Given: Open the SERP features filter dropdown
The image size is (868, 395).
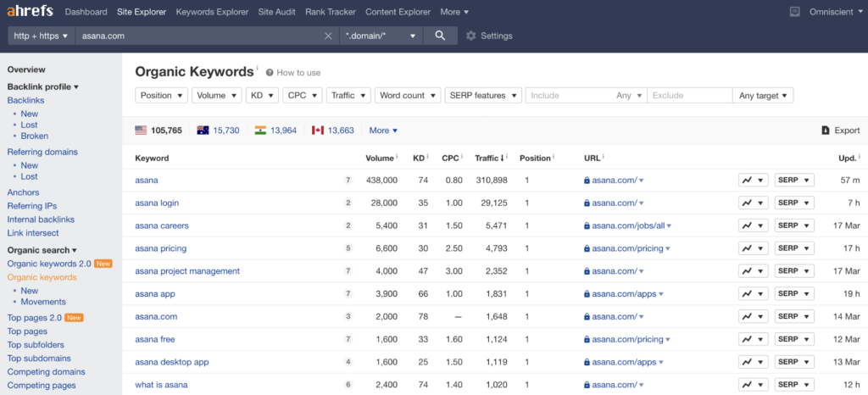Looking at the screenshot, I should [483, 95].
